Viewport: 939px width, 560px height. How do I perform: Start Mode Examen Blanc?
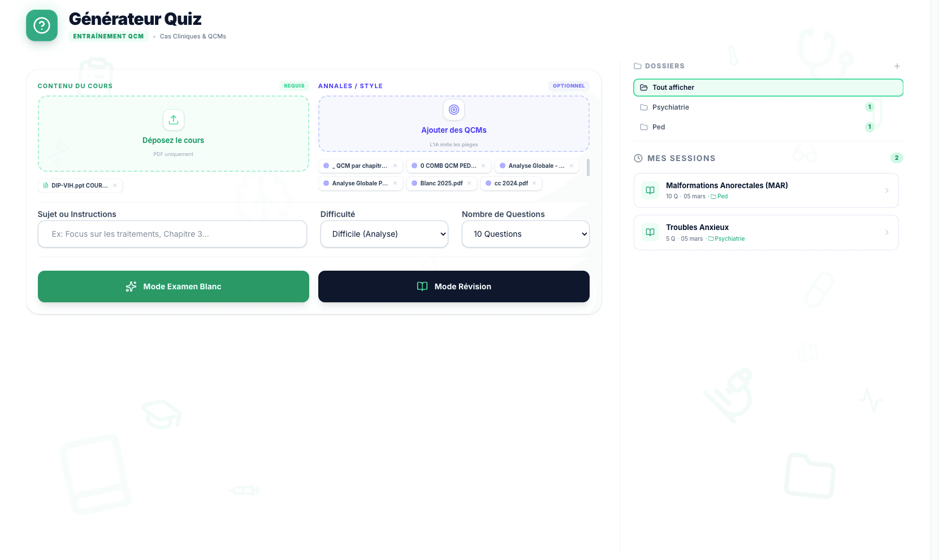pos(173,286)
